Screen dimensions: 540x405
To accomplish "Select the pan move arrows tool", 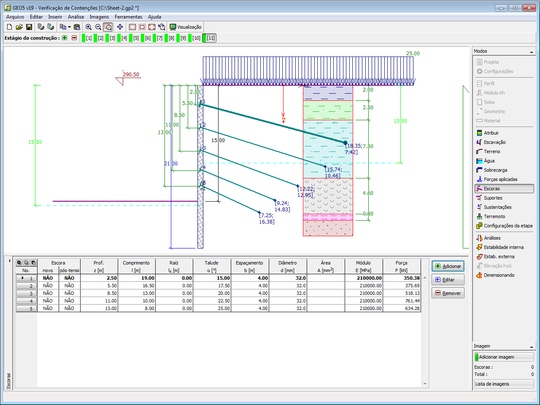I will (x=120, y=27).
